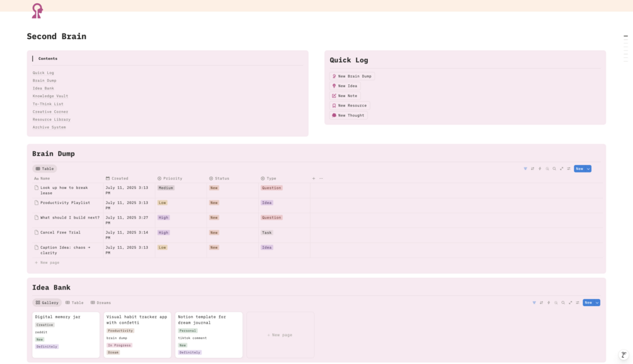Jump to Archive System from Contents

tap(49, 127)
